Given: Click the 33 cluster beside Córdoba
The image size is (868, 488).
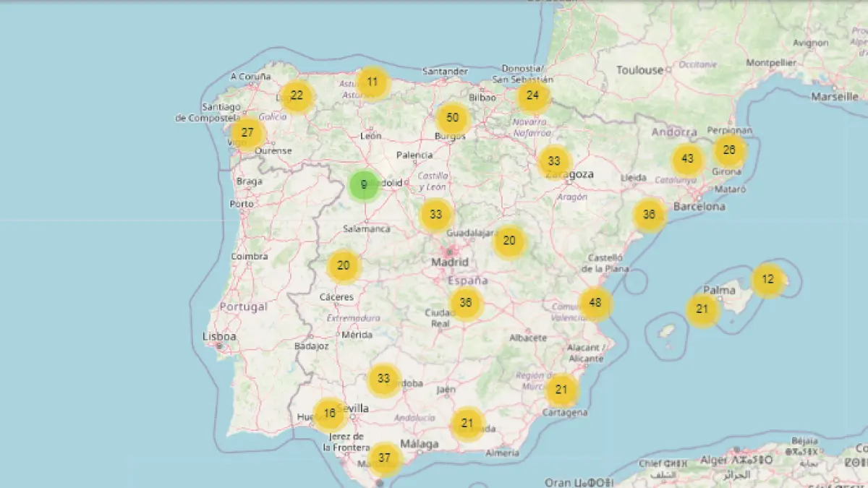Looking at the screenshot, I should coord(384,379).
